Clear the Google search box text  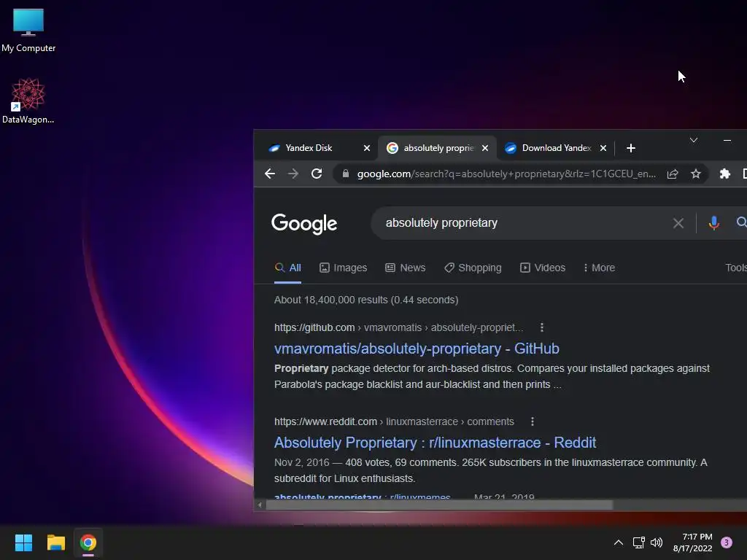point(678,223)
